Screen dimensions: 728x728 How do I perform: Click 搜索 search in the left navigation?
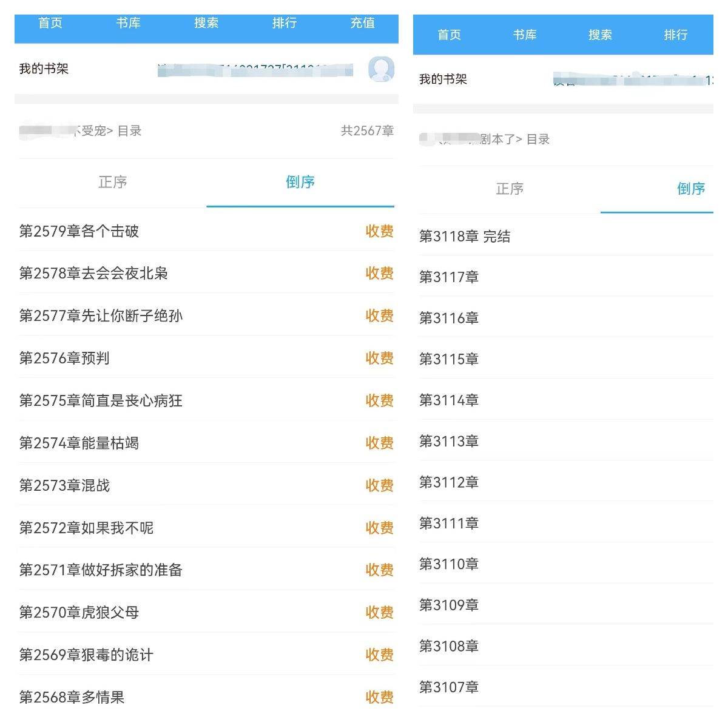(206, 23)
